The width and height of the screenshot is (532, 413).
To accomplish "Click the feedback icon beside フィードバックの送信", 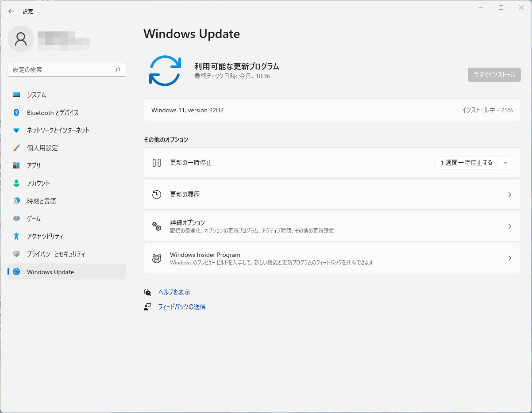I will click(x=147, y=307).
